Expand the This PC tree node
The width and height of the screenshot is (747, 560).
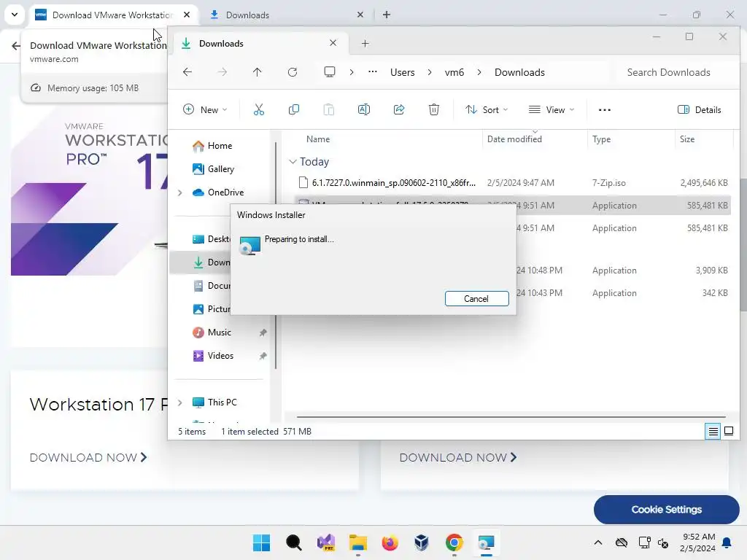(180, 402)
